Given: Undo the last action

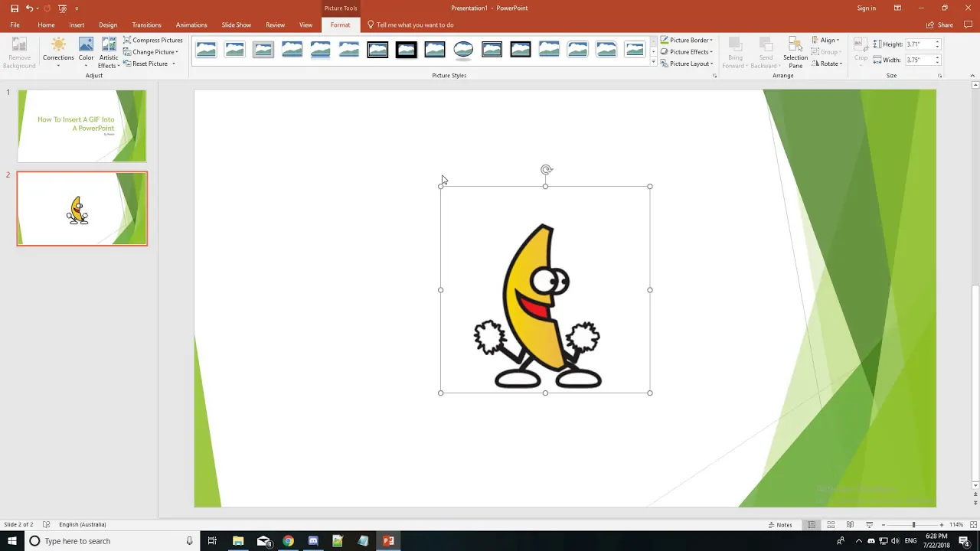Looking at the screenshot, I should [29, 8].
